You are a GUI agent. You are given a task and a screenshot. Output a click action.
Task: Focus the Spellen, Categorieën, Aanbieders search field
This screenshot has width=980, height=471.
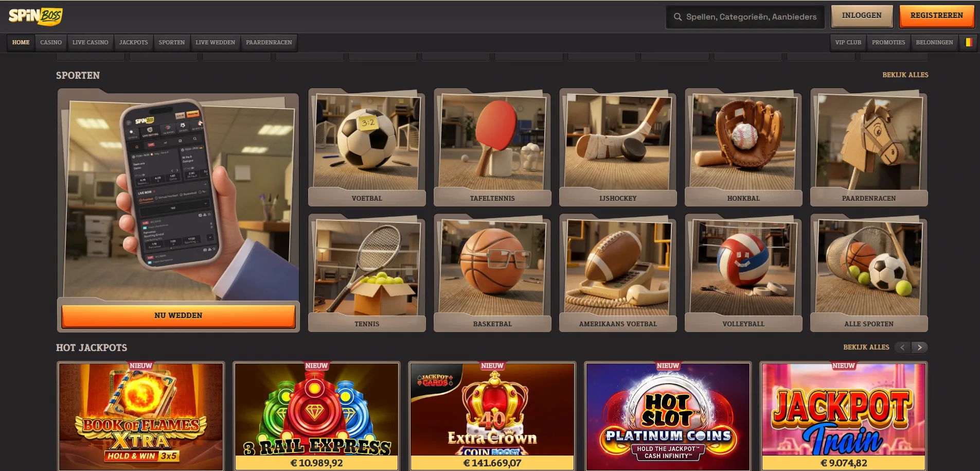745,17
